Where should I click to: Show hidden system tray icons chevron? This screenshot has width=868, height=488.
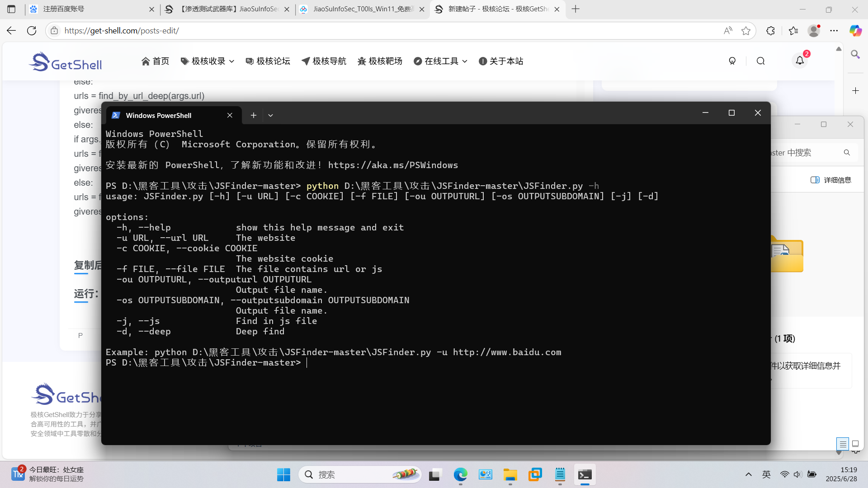pyautogui.click(x=748, y=474)
